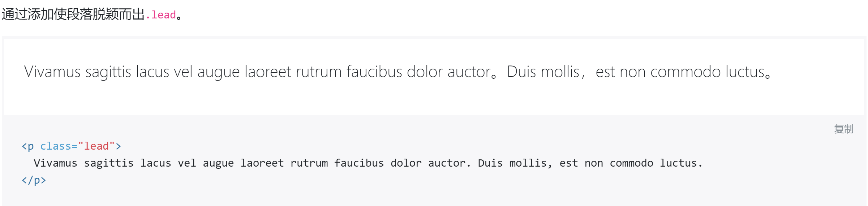This screenshot has height=206, width=868.
Task: Click "augue" in the preview paragraph
Action: (x=218, y=72)
